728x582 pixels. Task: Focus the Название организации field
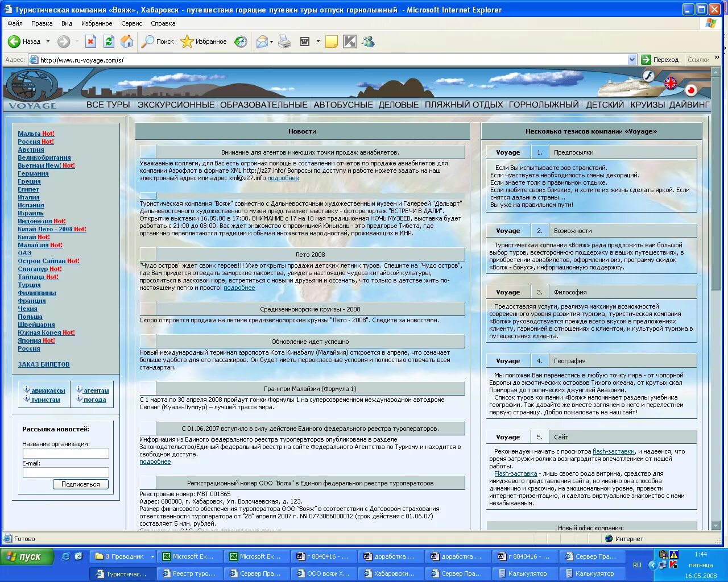pos(66,453)
